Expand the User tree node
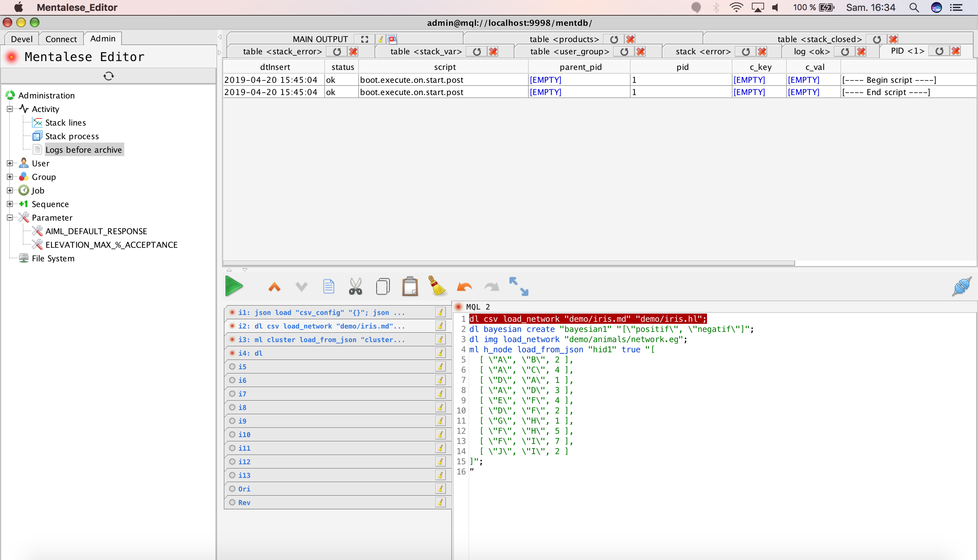This screenshot has width=978, height=560. click(10, 163)
